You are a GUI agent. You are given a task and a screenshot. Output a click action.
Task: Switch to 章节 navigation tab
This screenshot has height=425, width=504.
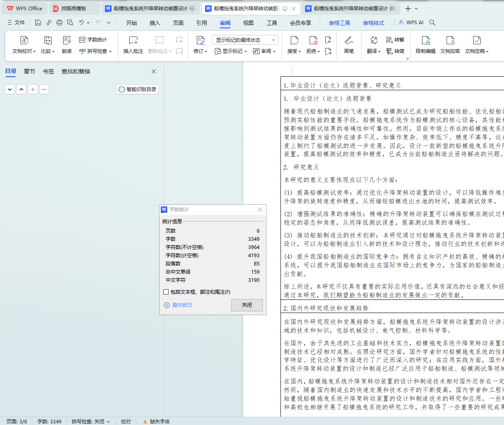[30, 71]
